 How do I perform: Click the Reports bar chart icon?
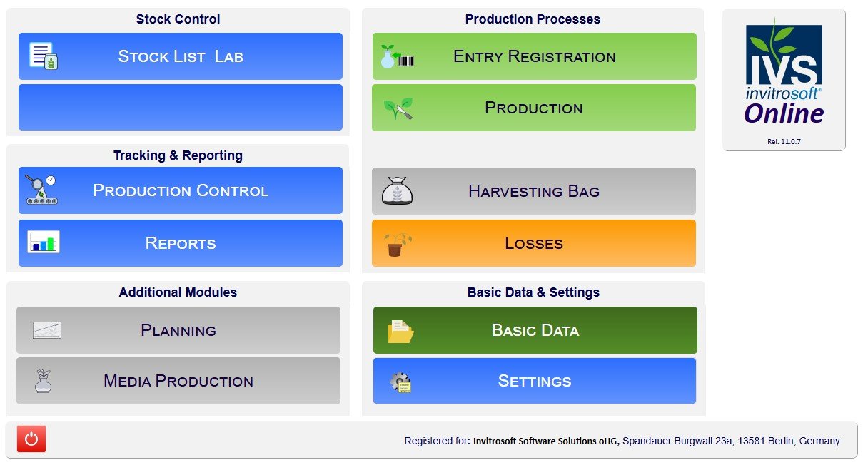[44, 242]
